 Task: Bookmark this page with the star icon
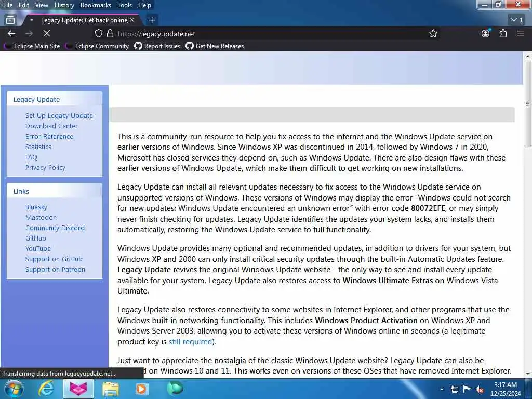pos(433,34)
